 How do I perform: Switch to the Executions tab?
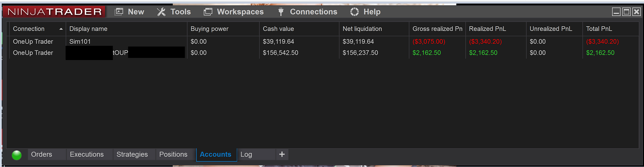(87, 154)
